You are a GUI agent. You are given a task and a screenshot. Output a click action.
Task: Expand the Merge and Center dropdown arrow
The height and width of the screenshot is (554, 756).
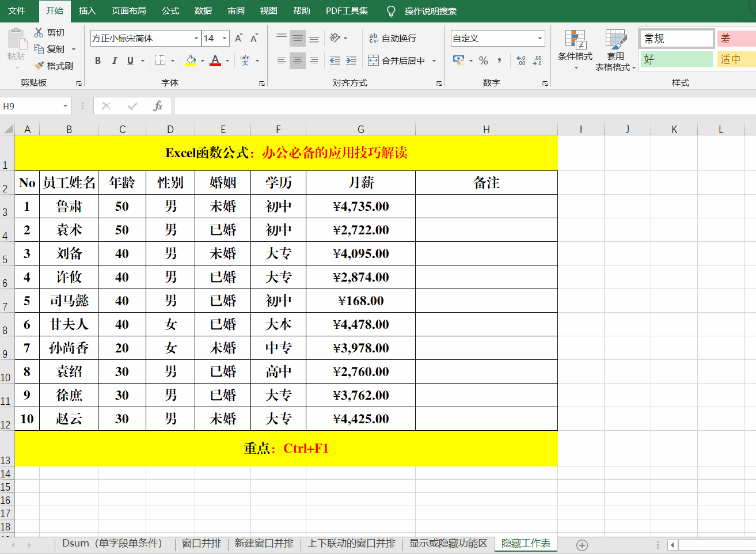tap(434, 60)
